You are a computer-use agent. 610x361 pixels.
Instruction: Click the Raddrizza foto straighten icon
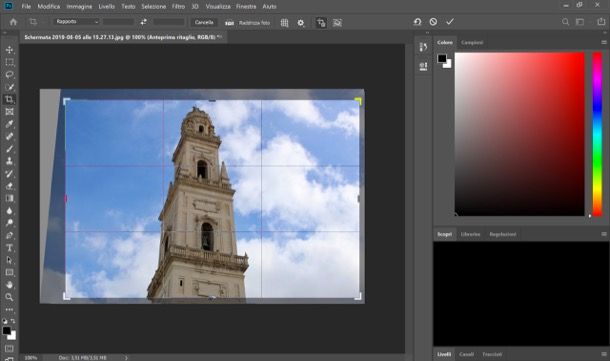coord(230,23)
